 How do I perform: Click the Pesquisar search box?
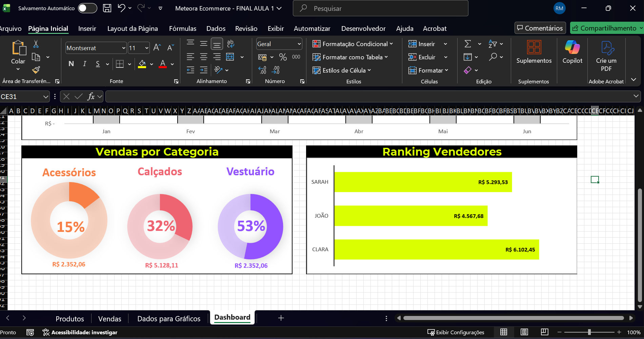[380, 8]
